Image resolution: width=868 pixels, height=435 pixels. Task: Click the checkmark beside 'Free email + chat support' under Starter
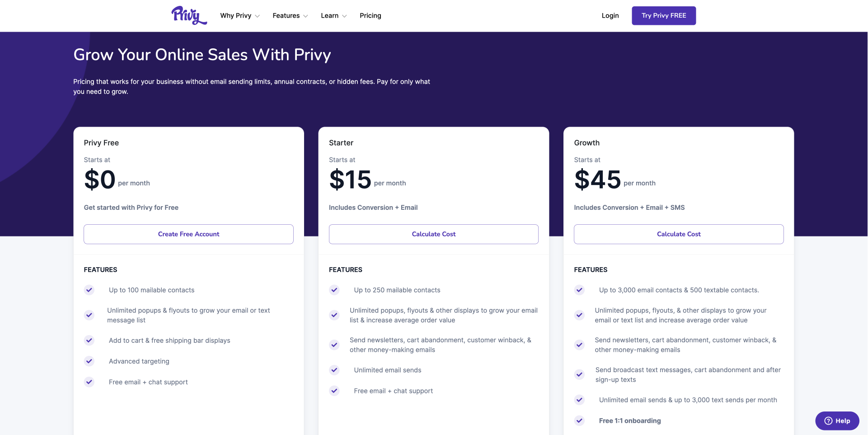[x=334, y=391]
